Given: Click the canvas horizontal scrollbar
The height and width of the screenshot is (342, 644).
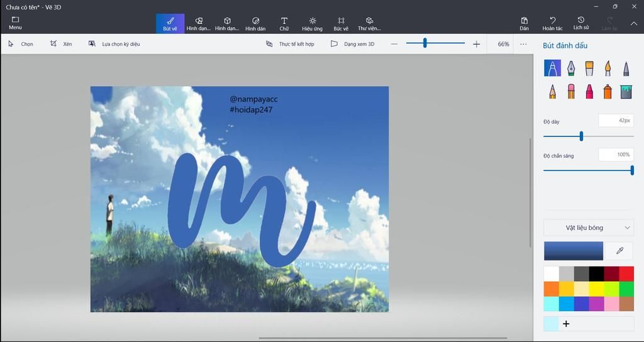Looking at the screenshot, I should [383, 338].
